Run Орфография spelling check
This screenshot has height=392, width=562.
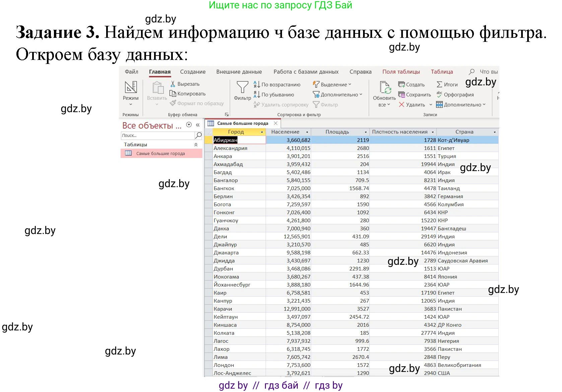(456, 95)
